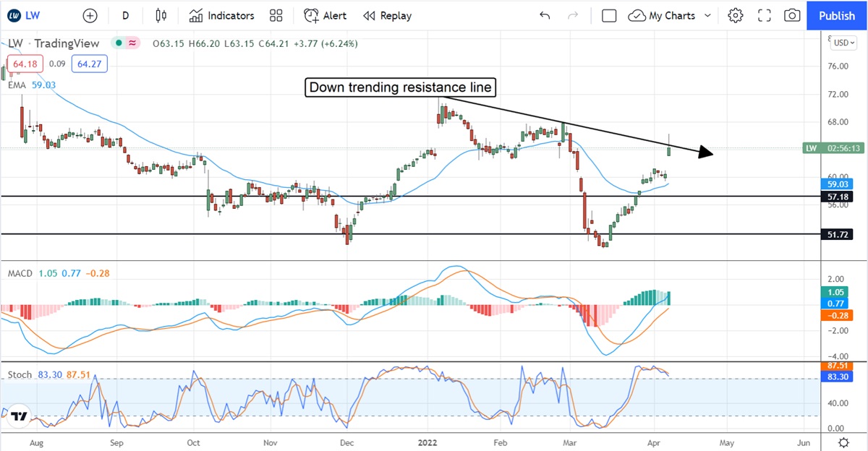Click the green market status dot
This screenshot has height=451, width=868.
click(x=116, y=43)
